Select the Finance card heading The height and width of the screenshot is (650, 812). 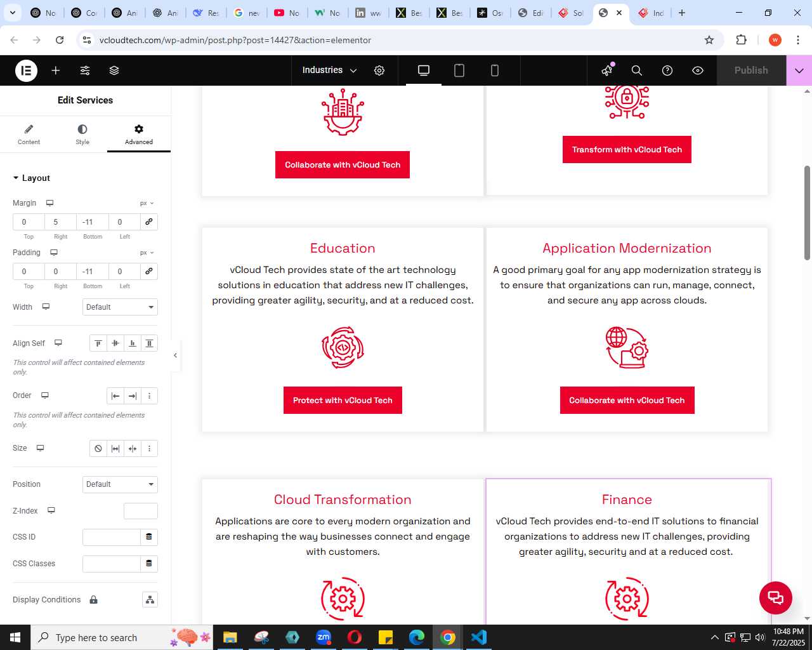point(627,500)
